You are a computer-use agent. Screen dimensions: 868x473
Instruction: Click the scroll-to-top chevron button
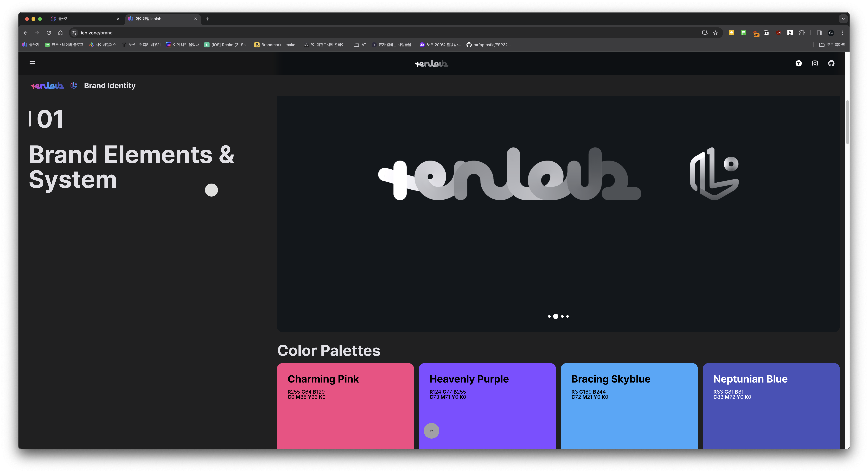pyautogui.click(x=431, y=431)
